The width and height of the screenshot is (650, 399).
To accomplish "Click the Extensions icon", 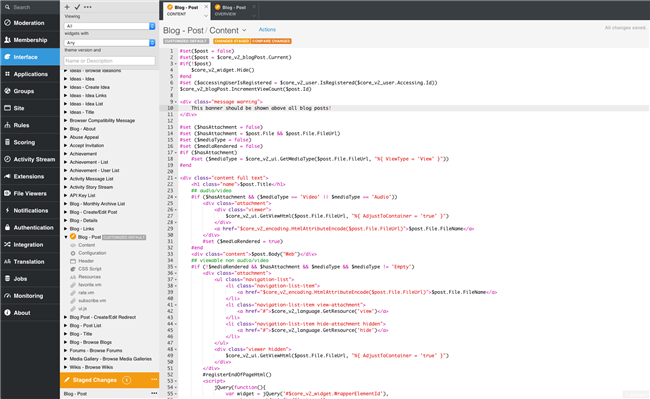I will pos(7,176).
